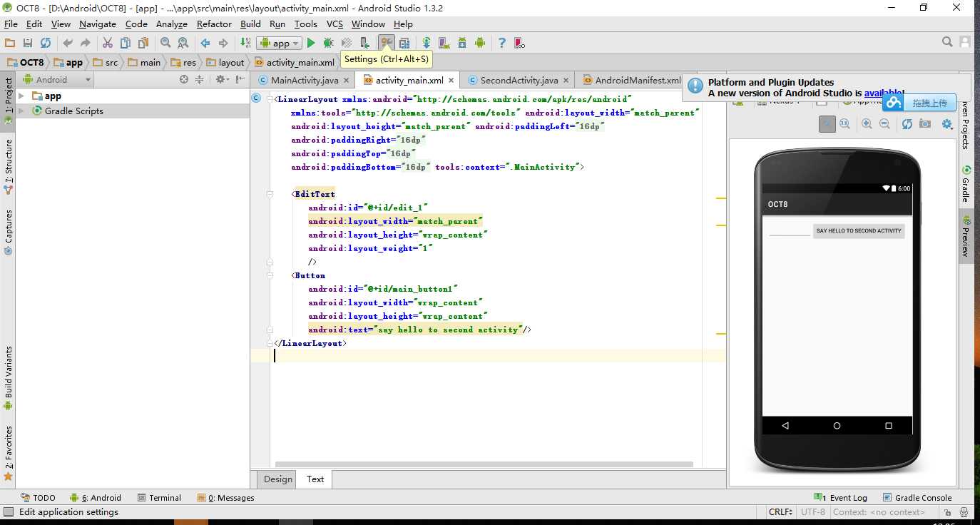Image resolution: width=980 pixels, height=525 pixels.
Task: Toggle the Gradle tool window
Action: click(966, 184)
